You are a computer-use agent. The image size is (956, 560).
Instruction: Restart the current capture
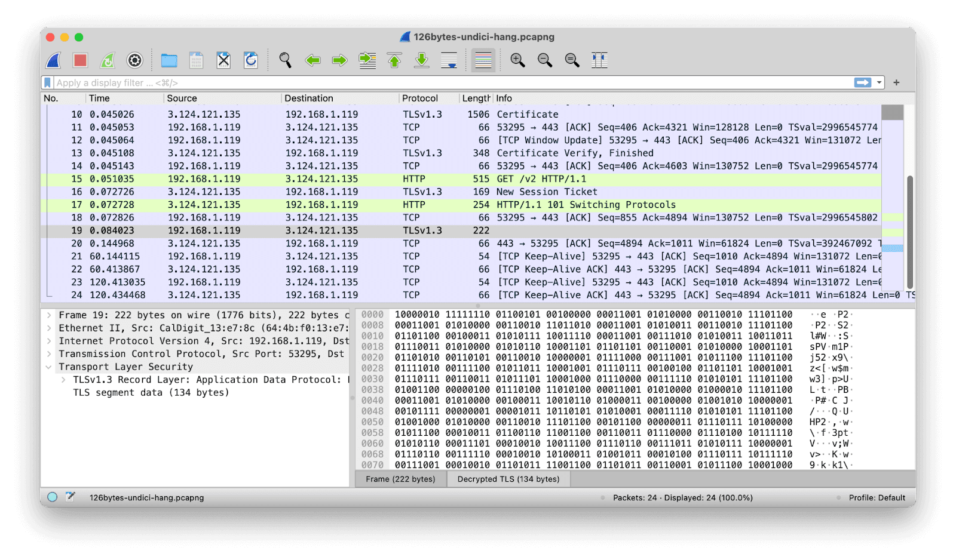coord(108,60)
